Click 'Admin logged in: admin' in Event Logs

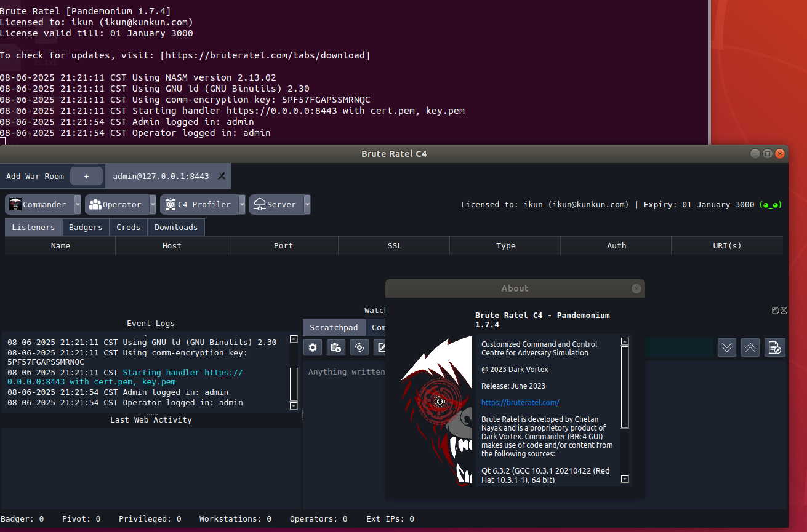[118, 392]
